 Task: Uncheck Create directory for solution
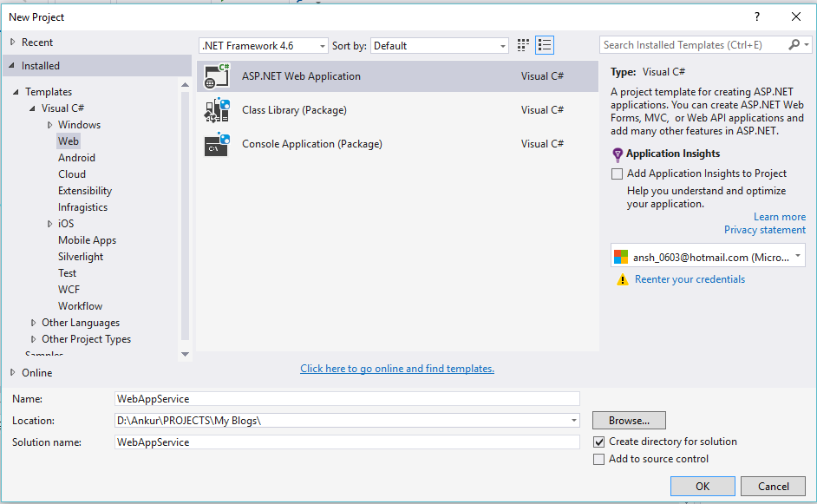(599, 442)
